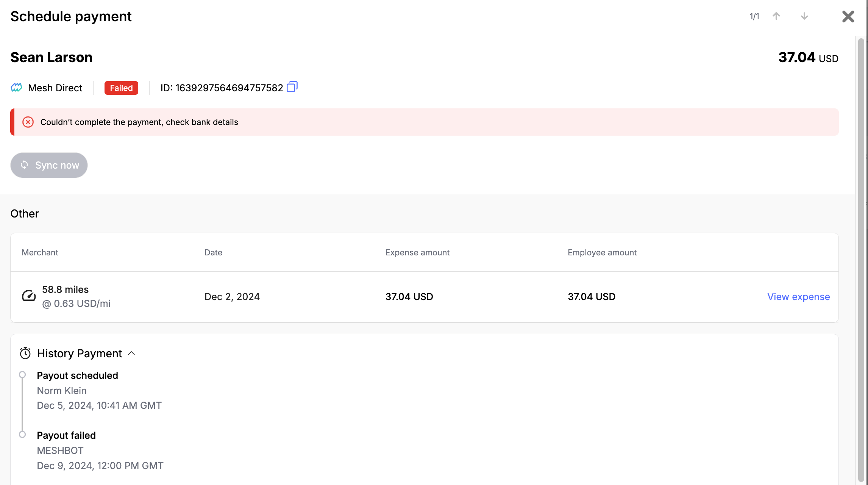Close the Schedule payment panel
Image resolution: width=868 pixels, height=485 pixels.
(x=848, y=16)
